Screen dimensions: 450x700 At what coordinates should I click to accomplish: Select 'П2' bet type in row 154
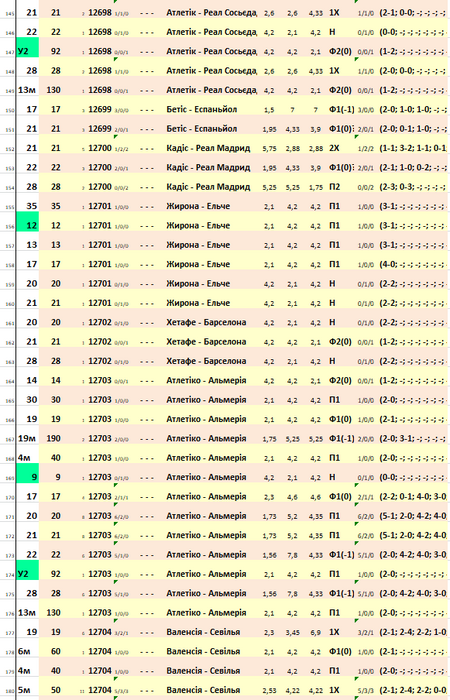tap(334, 187)
